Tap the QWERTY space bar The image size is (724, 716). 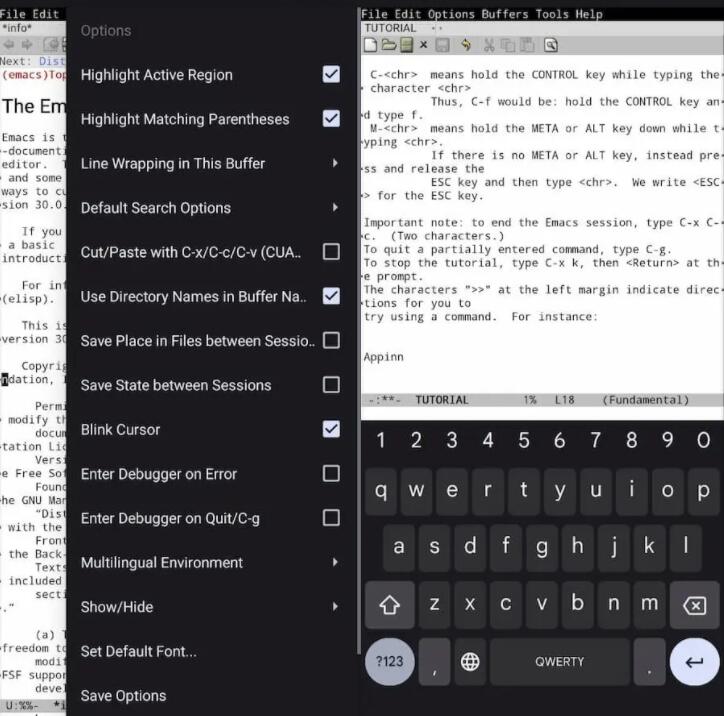[x=560, y=662]
